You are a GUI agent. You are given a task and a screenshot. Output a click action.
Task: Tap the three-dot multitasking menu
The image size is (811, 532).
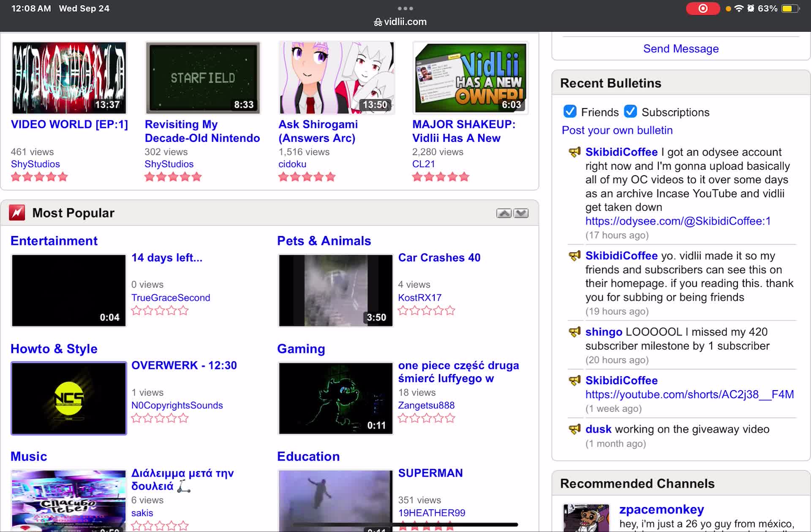point(405,8)
